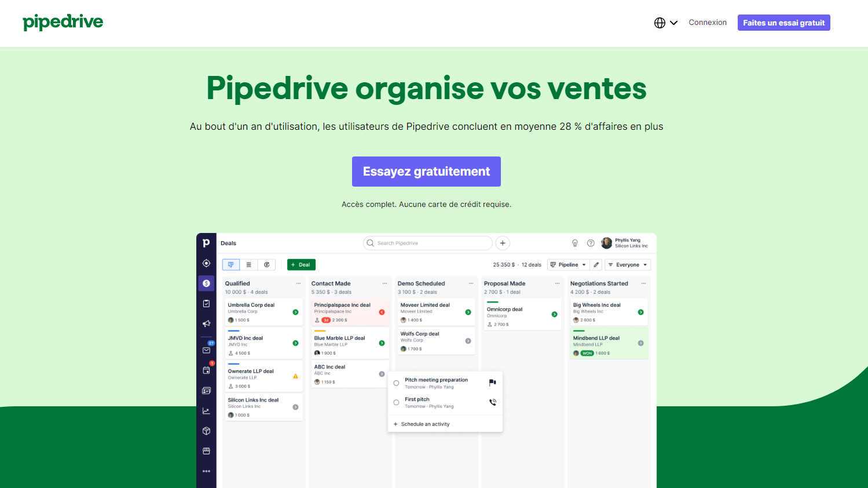868x488 pixels.
Task: Open the Pipeline dropdown
Action: (x=568, y=265)
